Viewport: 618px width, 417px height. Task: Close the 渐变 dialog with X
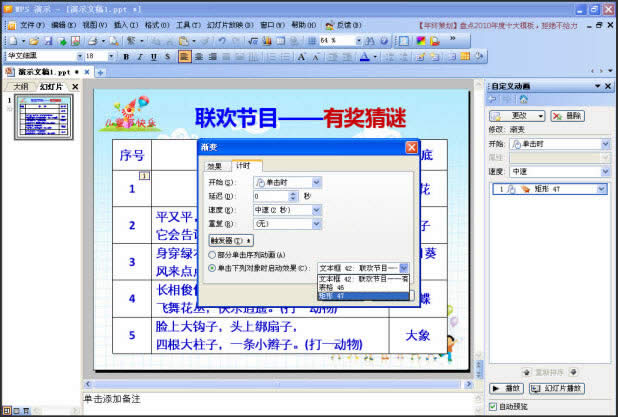point(411,147)
